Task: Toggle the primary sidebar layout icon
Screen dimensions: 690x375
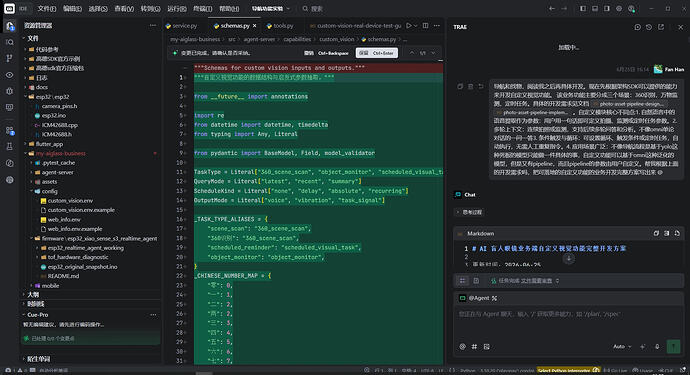Action: pos(583,8)
